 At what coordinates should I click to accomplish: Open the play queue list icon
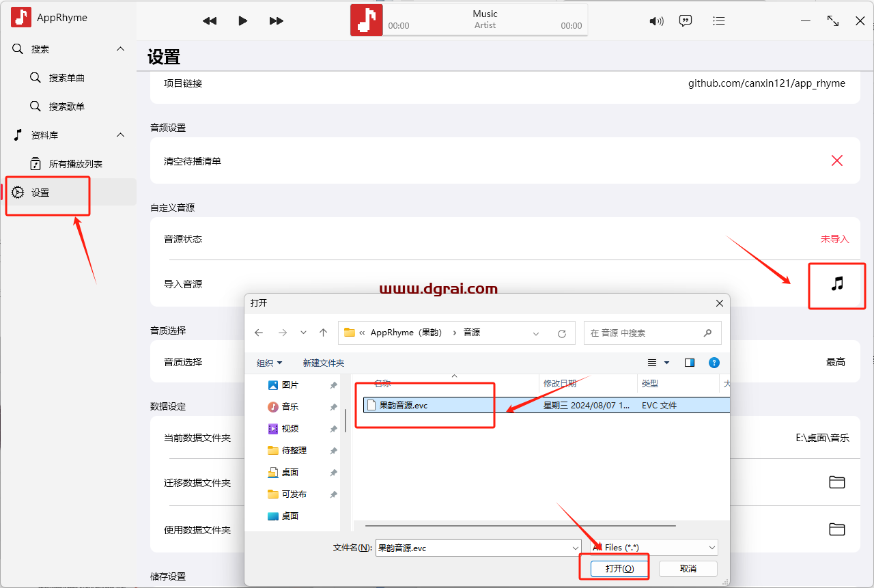coord(718,20)
